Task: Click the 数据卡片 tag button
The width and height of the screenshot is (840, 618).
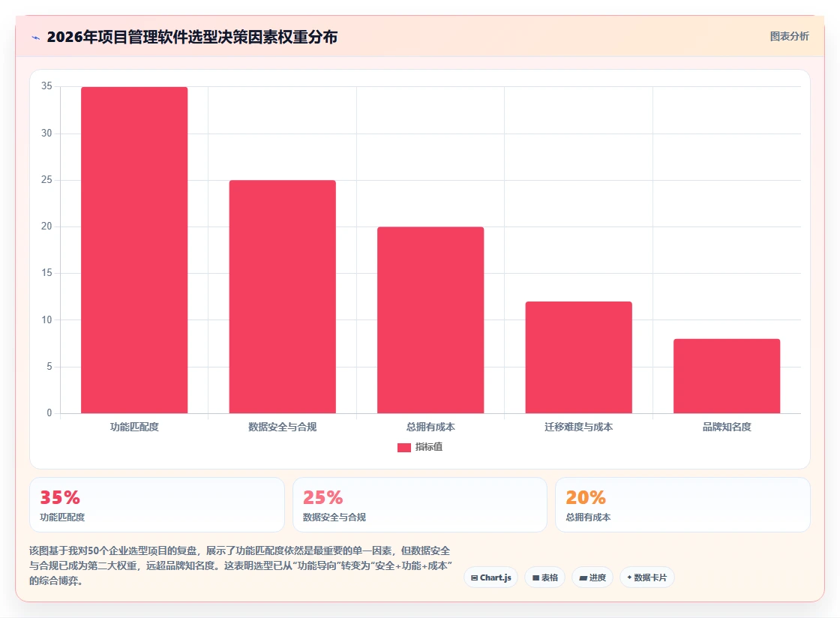Action: pyautogui.click(x=647, y=577)
